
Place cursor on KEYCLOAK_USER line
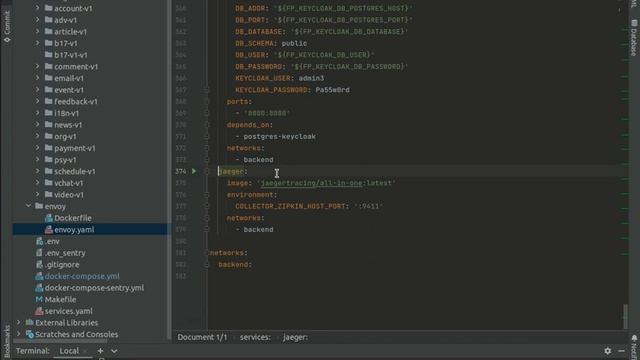pyautogui.click(x=280, y=78)
